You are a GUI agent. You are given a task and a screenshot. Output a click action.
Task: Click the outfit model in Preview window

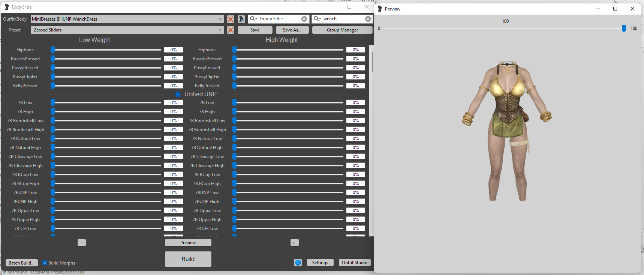coord(506,131)
